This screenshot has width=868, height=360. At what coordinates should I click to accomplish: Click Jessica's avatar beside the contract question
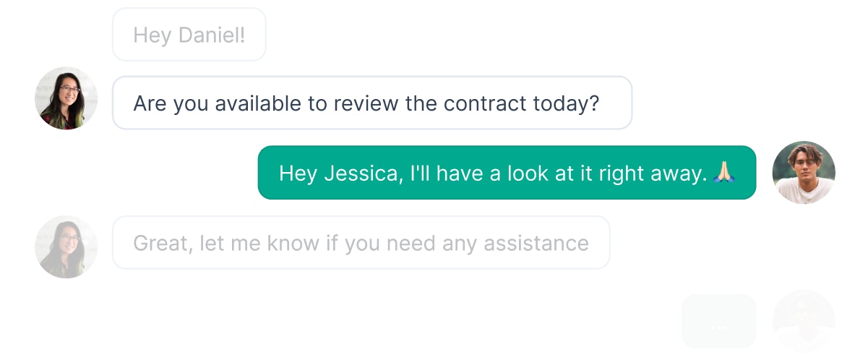(66, 98)
